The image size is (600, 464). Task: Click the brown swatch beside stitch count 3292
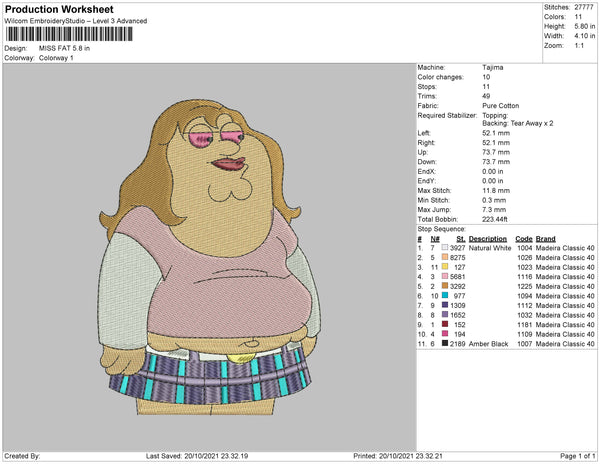445,286
